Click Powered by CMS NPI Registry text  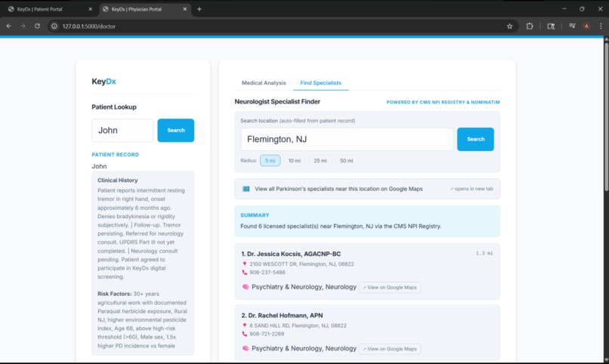pyautogui.click(x=444, y=102)
